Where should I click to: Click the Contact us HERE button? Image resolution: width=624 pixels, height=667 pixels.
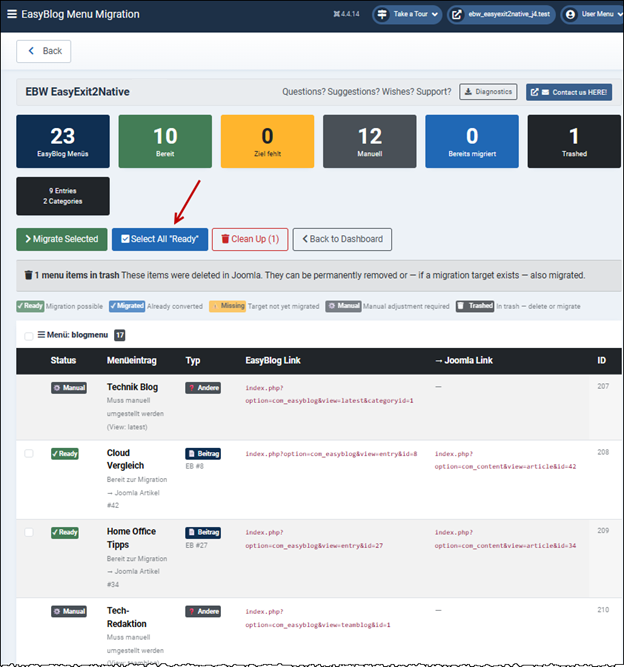[569, 92]
